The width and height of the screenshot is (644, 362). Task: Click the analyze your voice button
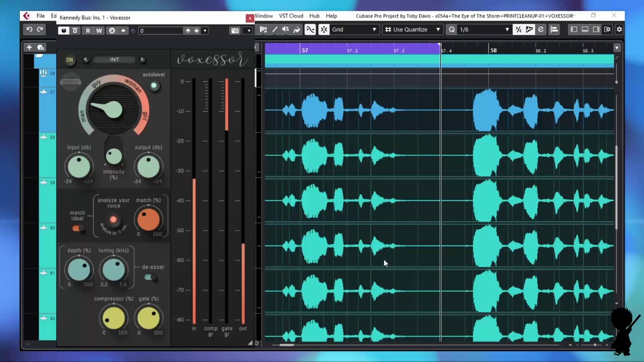(113, 220)
